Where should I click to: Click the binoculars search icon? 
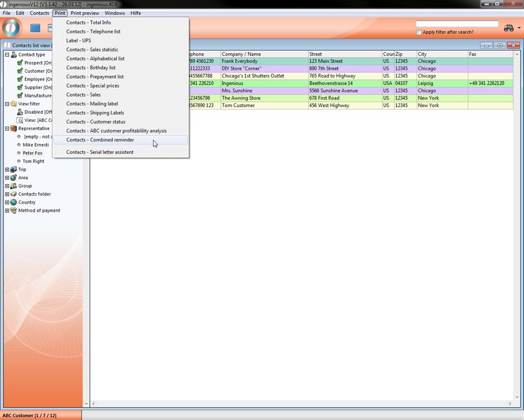[x=508, y=28]
